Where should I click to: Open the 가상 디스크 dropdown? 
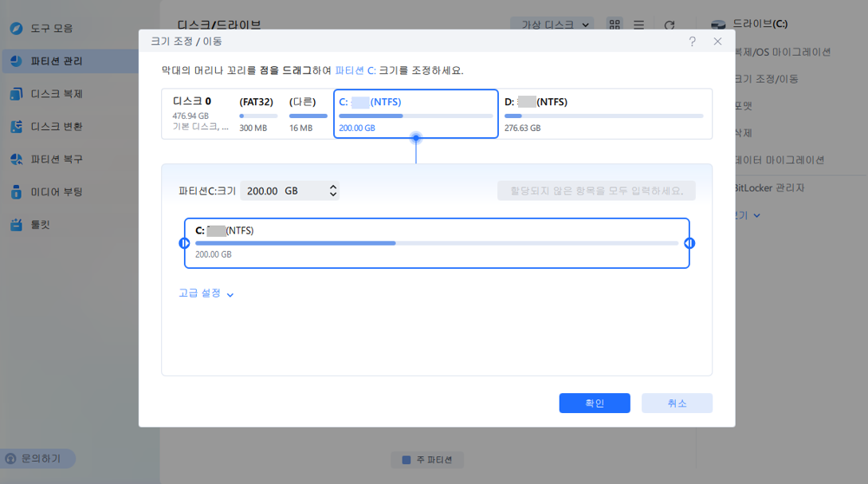(552, 25)
